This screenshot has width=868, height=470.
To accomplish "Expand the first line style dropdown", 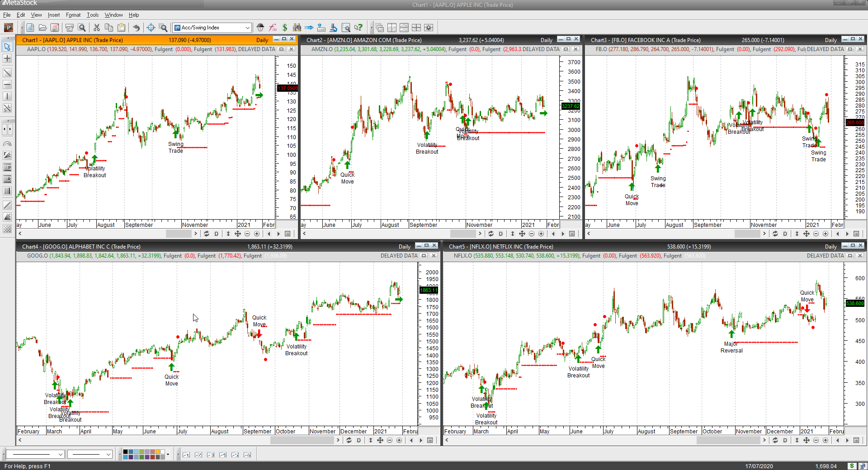I will point(34,454).
